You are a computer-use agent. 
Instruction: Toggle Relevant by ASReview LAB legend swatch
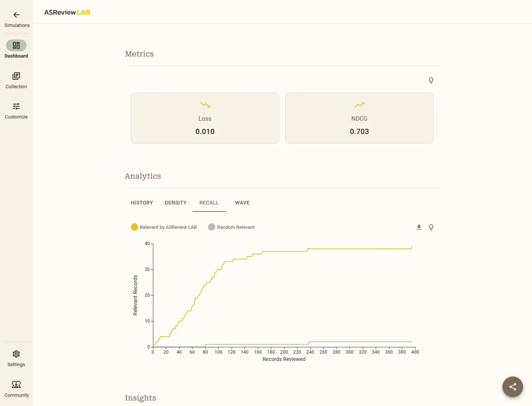[x=134, y=227]
